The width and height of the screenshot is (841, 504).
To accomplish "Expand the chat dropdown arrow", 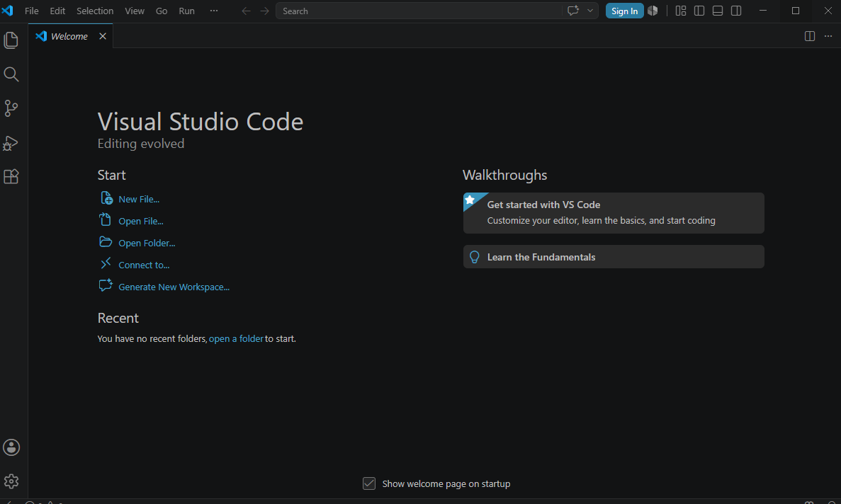I will 590,11.
